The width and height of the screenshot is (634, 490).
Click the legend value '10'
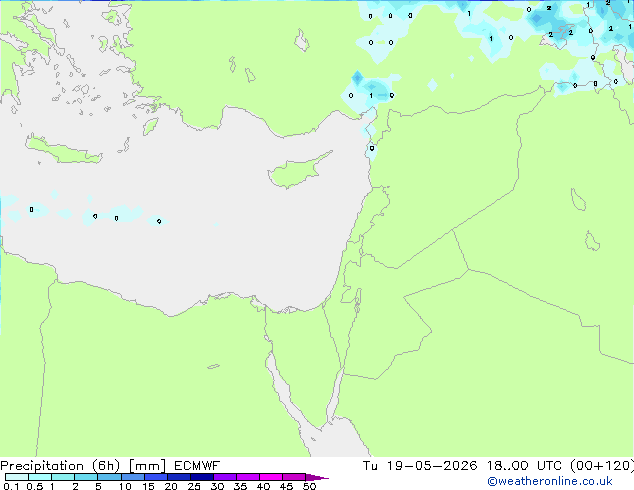tap(125, 486)
